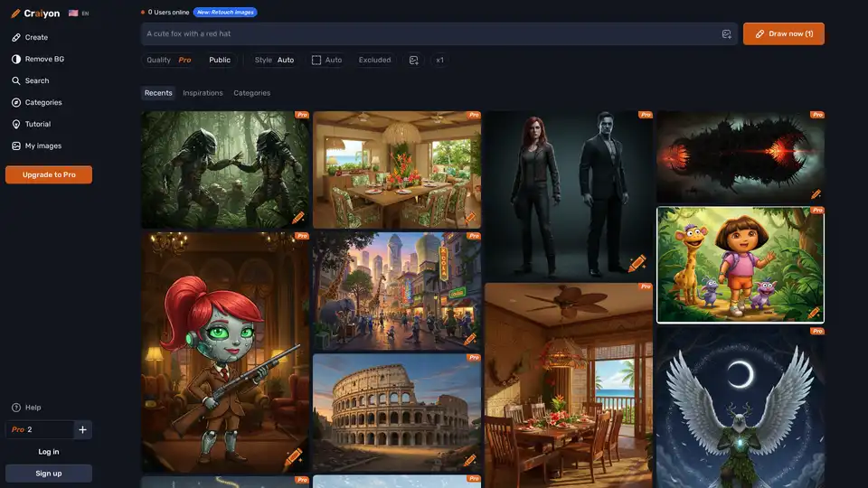Switch to the Inspirations tab
This screenshot has width=868, height=488.
coord(203,93)
